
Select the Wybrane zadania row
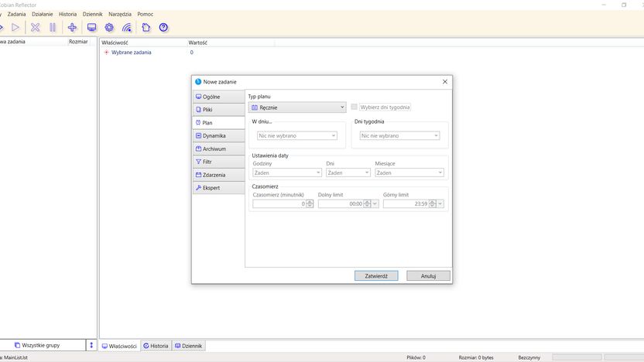[x=132, y=53]
